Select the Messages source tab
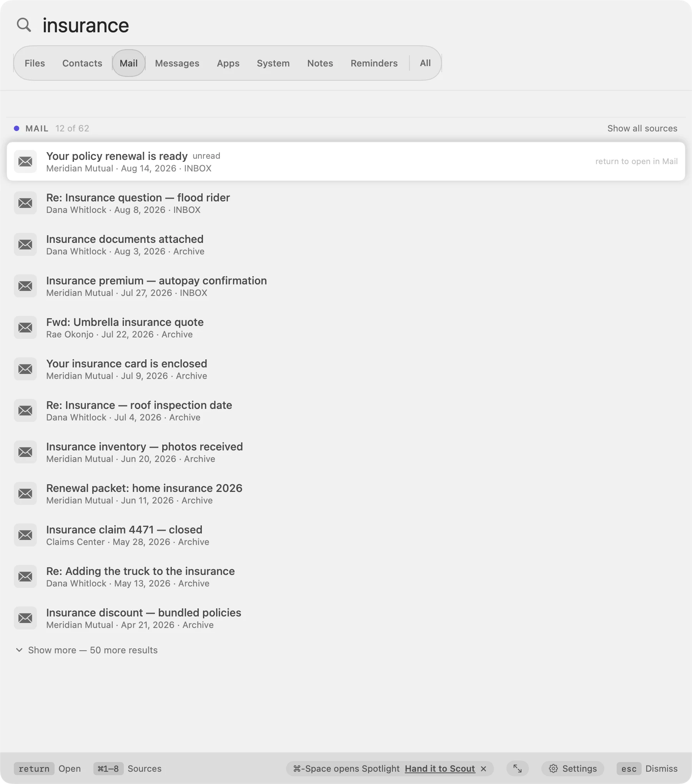 point(177,63)
